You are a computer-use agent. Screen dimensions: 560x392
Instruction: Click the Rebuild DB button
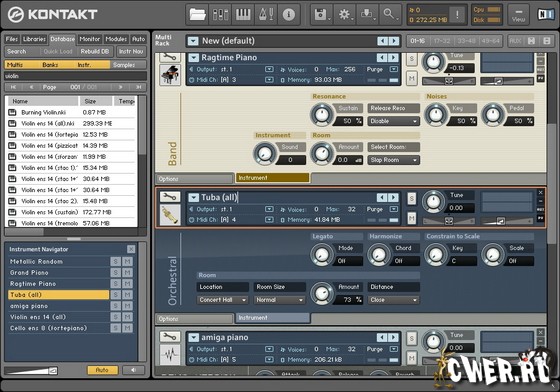(x=95, y=51)
